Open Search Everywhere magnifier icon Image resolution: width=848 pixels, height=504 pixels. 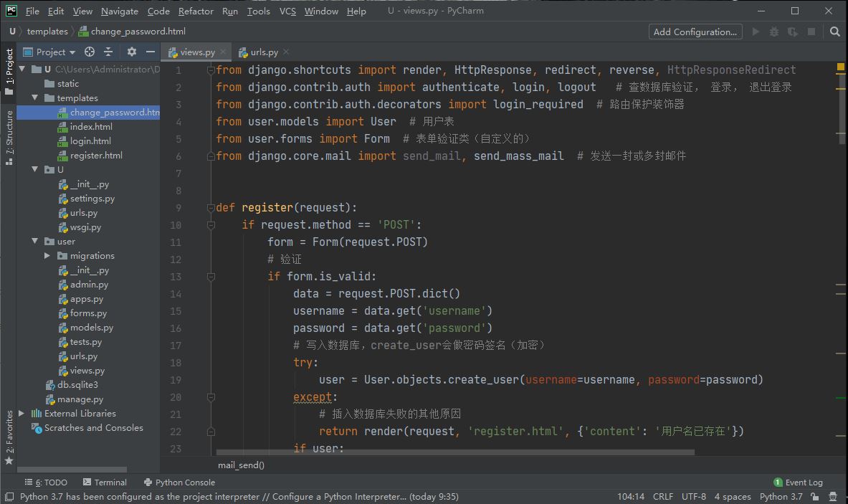834,32
